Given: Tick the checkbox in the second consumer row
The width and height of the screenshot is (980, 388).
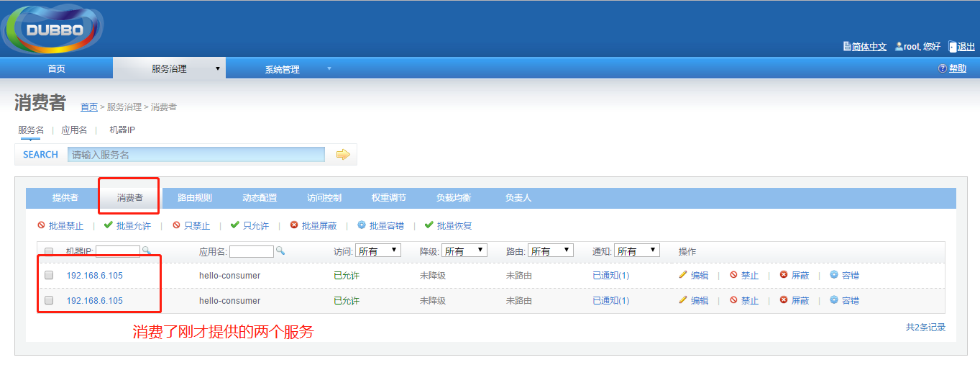Looking at the screenshot, I should 49,300.
